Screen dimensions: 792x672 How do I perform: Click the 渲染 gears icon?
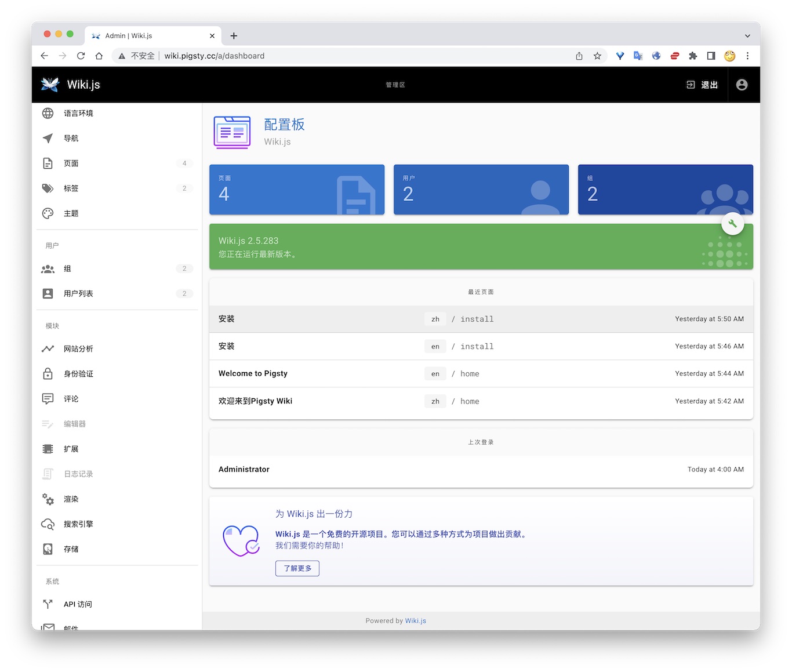(x=48, y=499)
